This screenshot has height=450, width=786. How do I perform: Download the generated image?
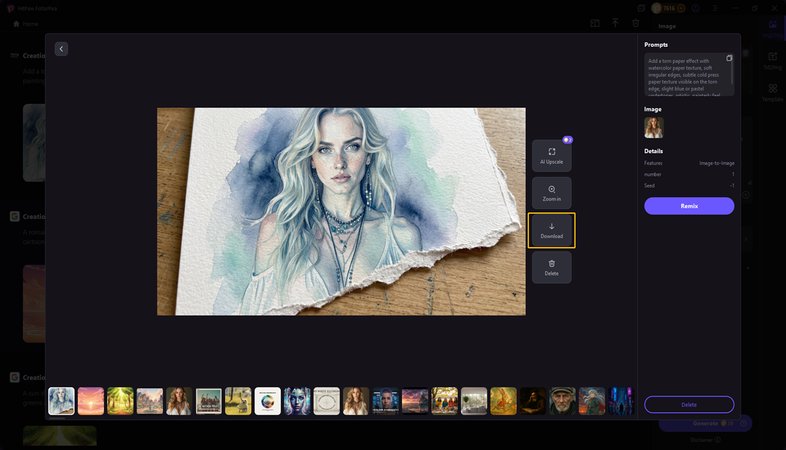click(x=551, y=230)
